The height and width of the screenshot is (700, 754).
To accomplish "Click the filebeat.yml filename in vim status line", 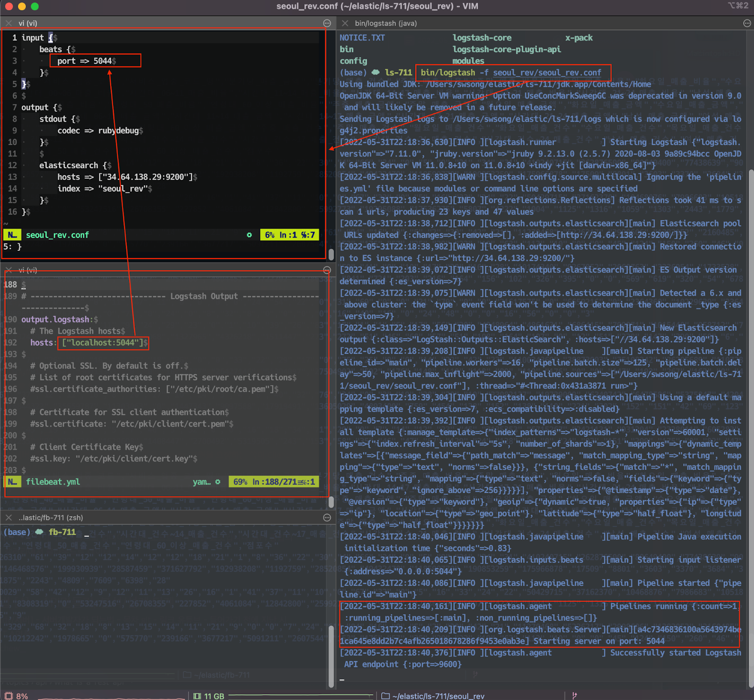I will (53, 482).
